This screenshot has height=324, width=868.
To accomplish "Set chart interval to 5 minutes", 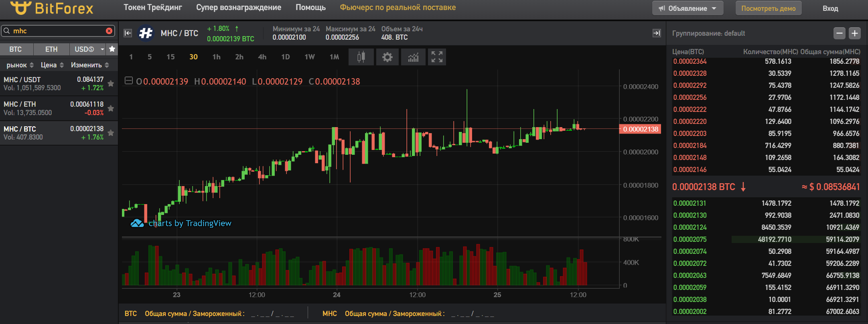I will click(150, 57).
